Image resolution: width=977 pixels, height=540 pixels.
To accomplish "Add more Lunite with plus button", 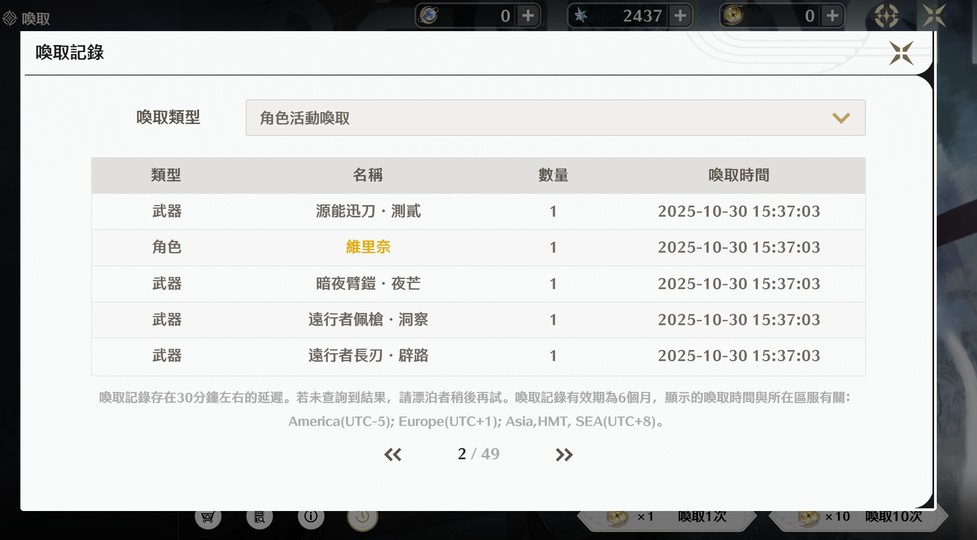I will point(528,15).
